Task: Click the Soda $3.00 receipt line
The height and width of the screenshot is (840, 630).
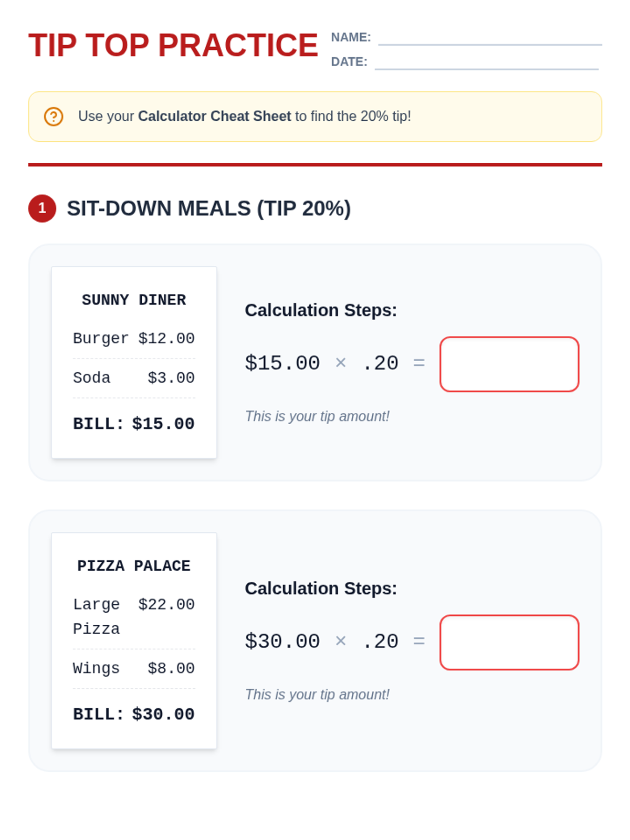Action: click(134, 378)
